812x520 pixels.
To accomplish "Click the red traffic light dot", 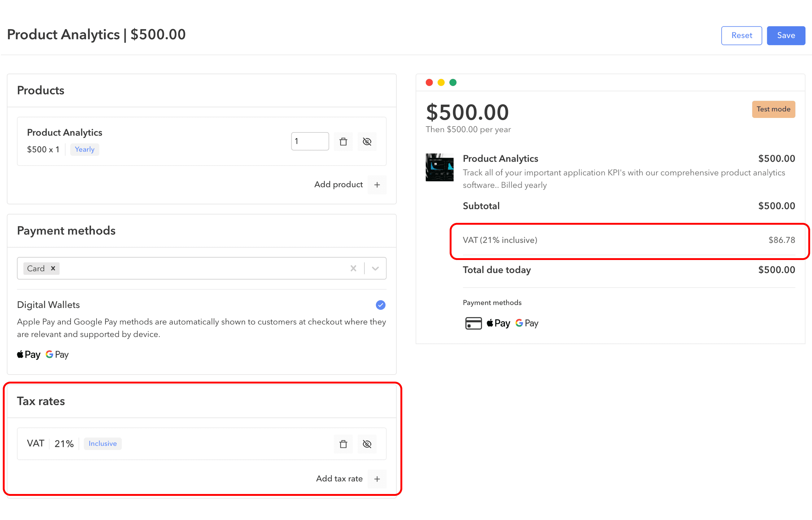I will pyautogui.click(x=430, y=82).
